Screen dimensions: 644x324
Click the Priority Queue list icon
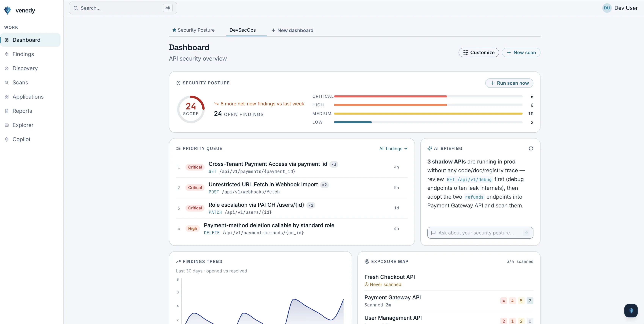(178, 149)
